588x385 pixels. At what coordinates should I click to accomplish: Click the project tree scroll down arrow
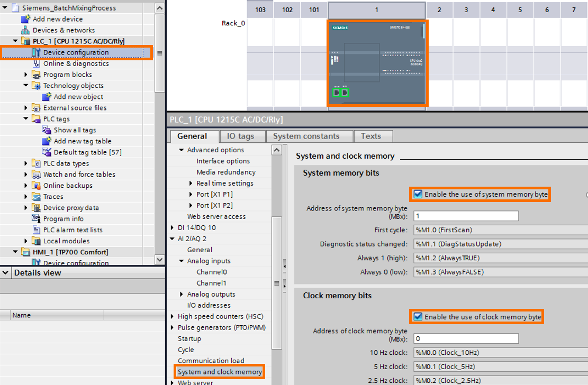pos(159,260)
